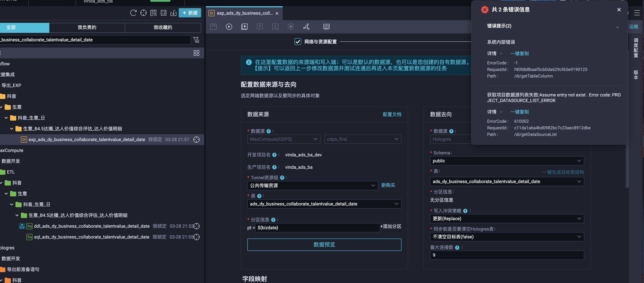644x283 pixels.
Task: Close the error message popup
Action: pos(619,10)
